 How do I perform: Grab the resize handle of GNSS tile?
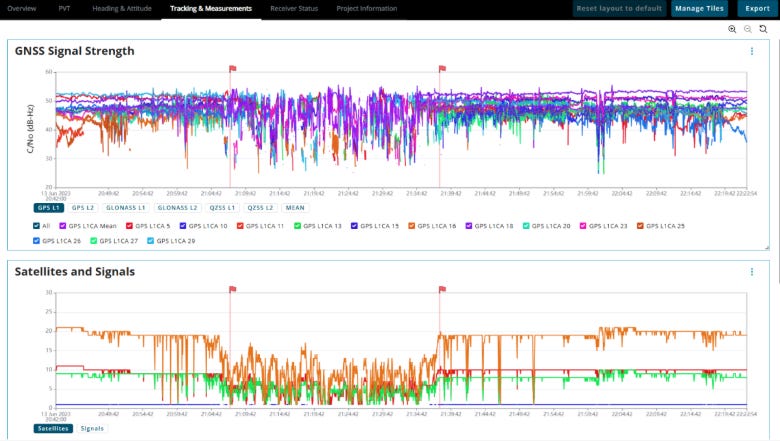767,247
